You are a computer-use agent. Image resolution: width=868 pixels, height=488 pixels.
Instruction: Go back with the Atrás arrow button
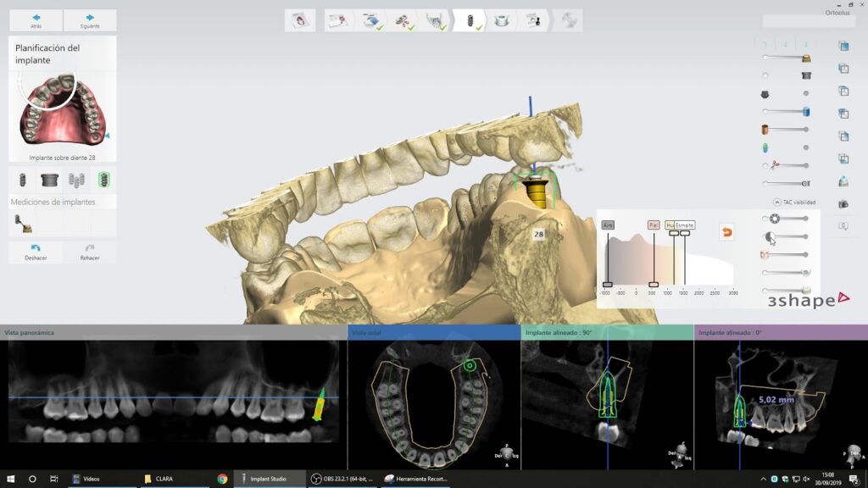(36, 20)
